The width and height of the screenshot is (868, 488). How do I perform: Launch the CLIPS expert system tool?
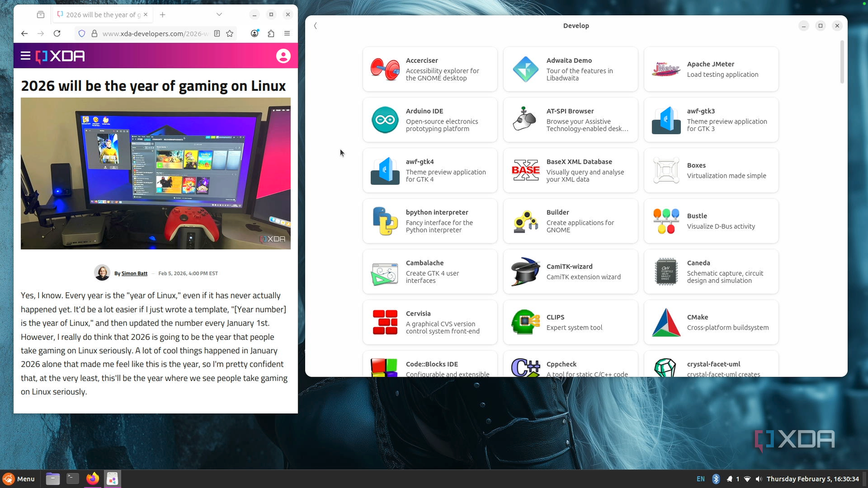pos(570,322)
